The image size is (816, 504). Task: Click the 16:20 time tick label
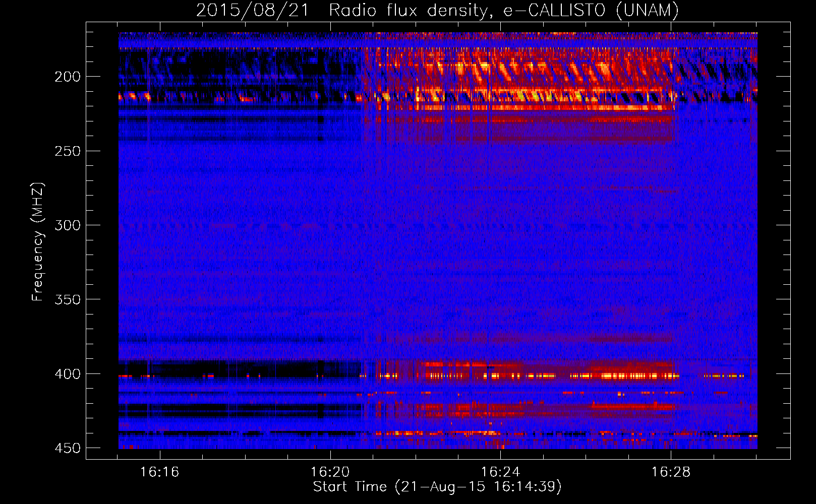coord(330,472)
